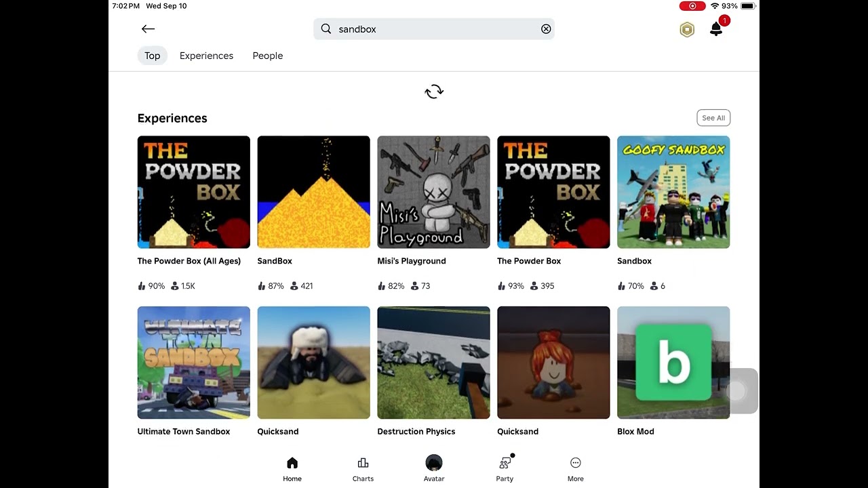The height and width of the screenshot is (488, 868).
Task: Open More in bottom navigation
Action: click(575, 469)
